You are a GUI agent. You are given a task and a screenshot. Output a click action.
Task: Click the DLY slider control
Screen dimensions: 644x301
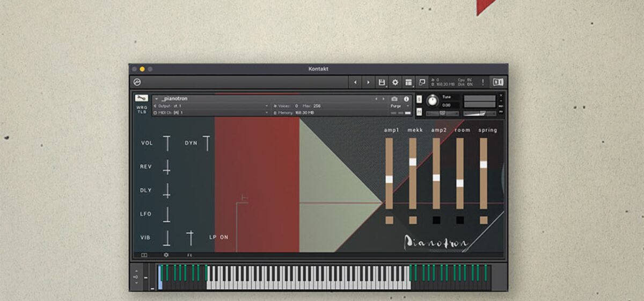(x=167, y=190)
